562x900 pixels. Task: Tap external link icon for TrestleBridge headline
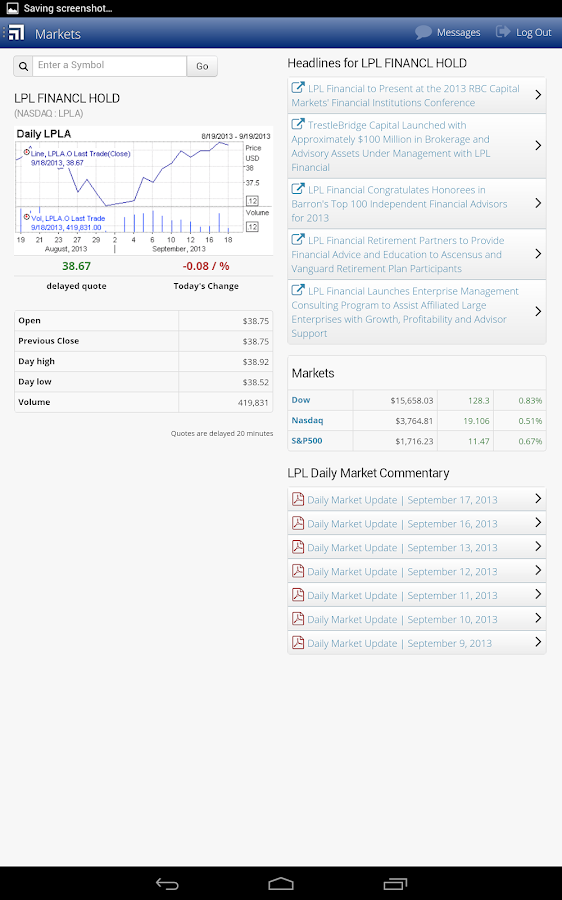298,124
